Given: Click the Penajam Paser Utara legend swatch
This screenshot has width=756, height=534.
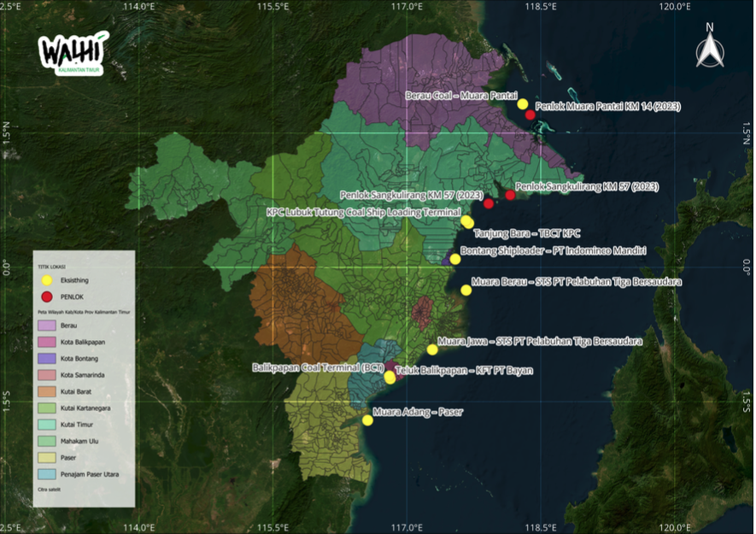Looking at the screenshot, I should coord(47,474).
